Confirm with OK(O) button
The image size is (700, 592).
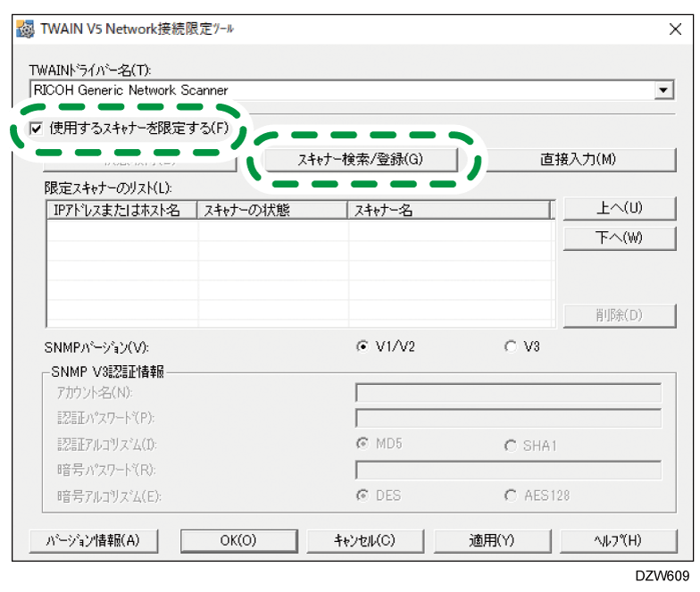[x=237, y=540]
